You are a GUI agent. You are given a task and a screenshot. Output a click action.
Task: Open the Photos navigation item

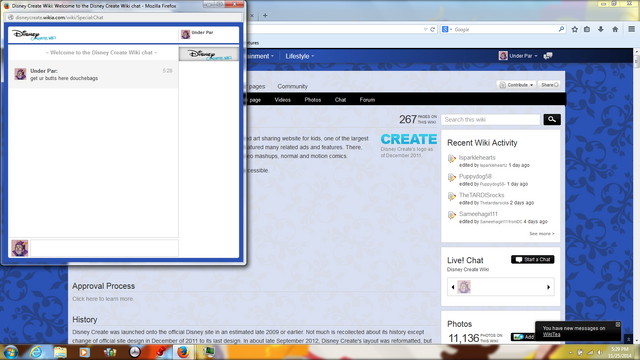click(313, 100)
